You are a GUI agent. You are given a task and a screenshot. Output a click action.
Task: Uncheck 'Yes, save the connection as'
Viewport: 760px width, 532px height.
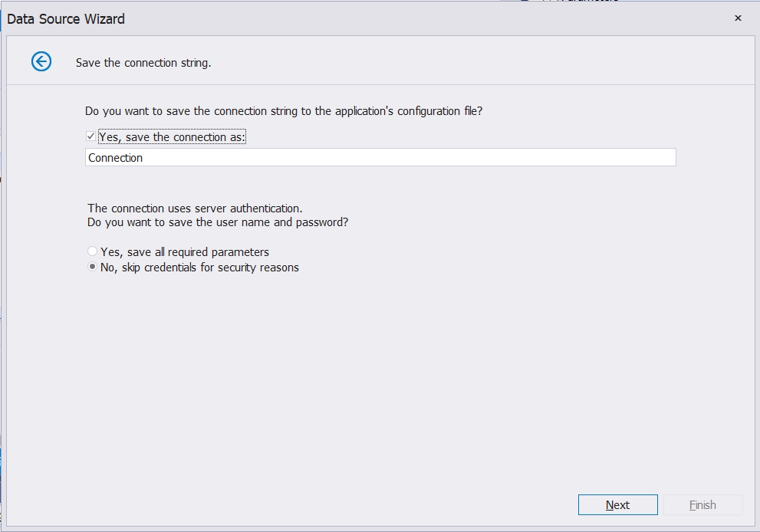[91, 136]
